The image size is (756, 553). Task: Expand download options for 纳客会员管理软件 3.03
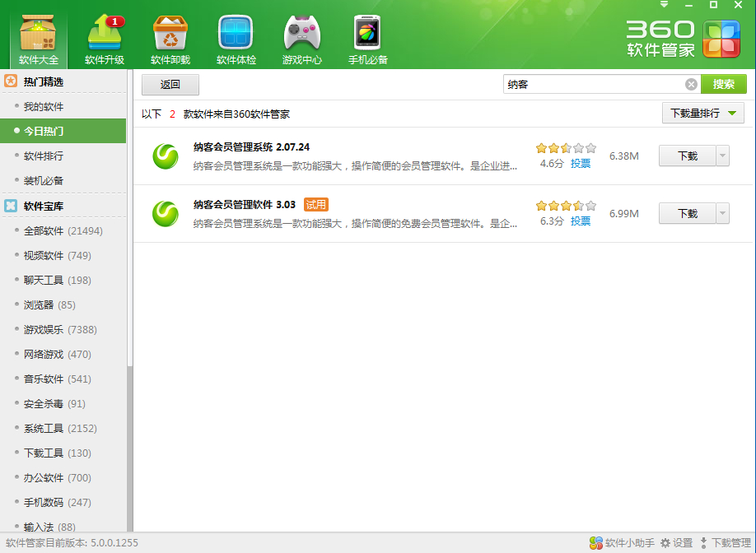click(x=721, y=212)
